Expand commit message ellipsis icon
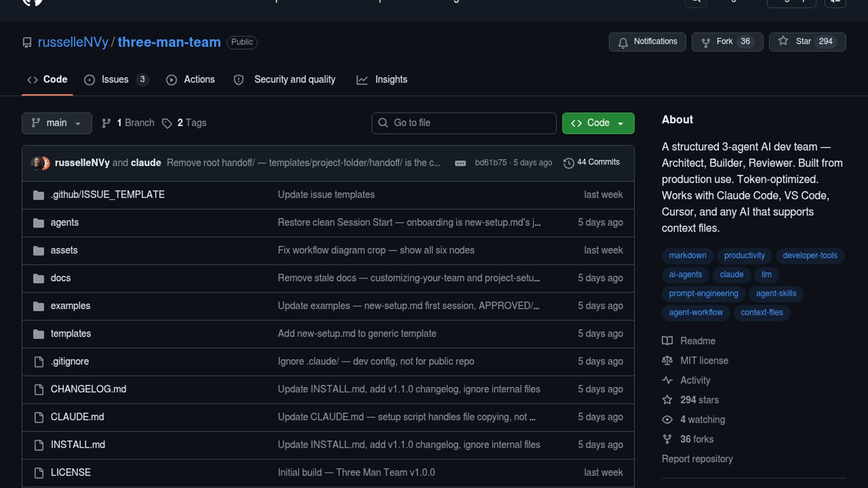Viewport: 868px width, 488px height. click(x=460, y=163)
